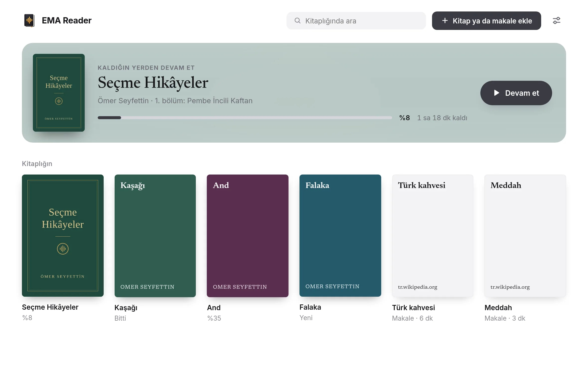The image size is (588, 369).
Task: Click the reading progress bar
Action: [x=245, y=118]
